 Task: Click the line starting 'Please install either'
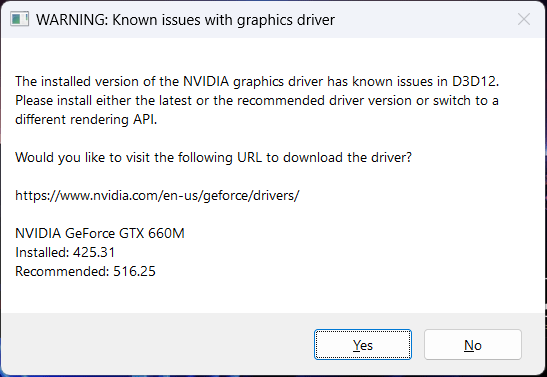257,100
